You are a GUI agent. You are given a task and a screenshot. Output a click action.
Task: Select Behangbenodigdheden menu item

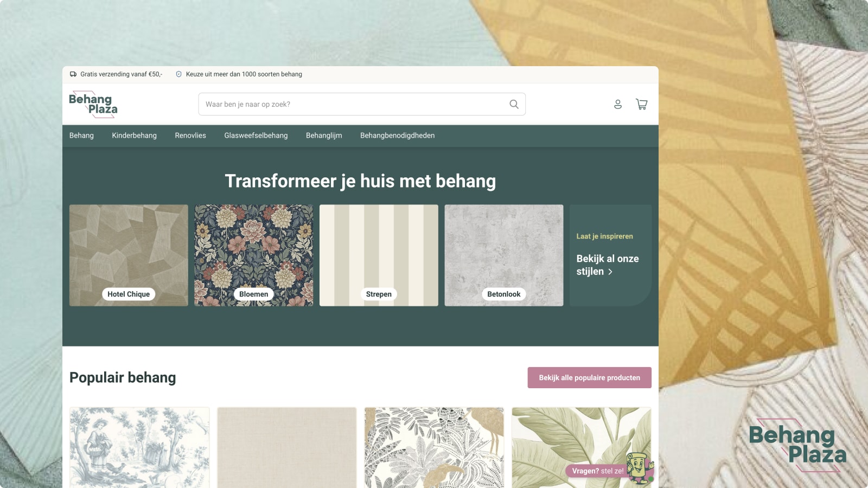click(398, 136)
